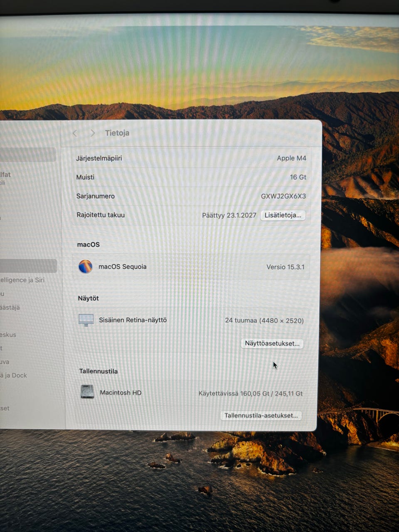Select the sidebar item ending in 'eskus'

[x=8, y=335]
